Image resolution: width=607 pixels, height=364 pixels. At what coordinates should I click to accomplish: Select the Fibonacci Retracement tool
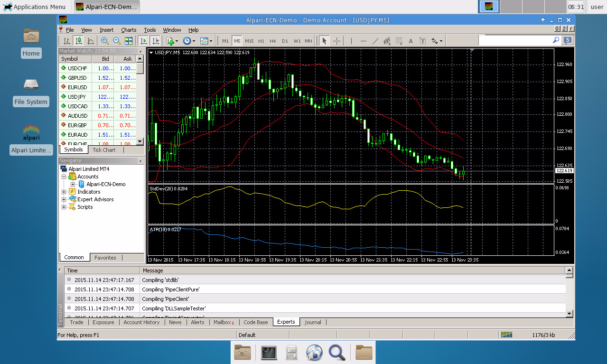(x=399, y=41)
